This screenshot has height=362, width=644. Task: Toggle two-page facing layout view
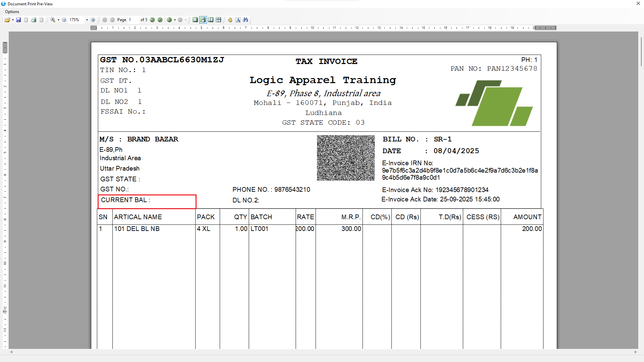211,20
